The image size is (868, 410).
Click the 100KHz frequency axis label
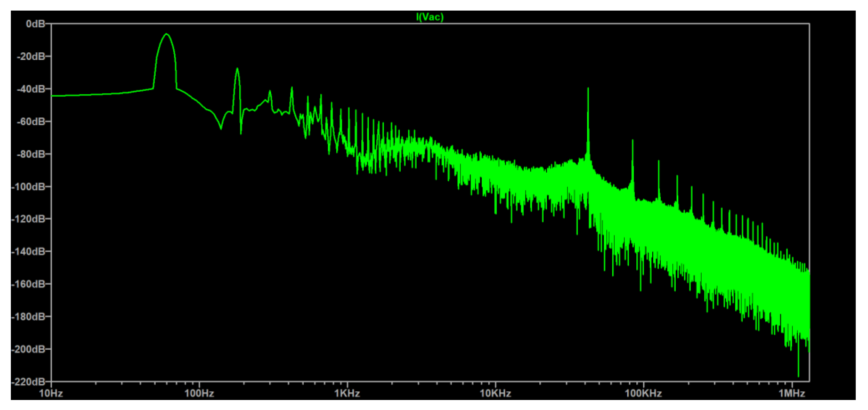pyautogui.click(x=643, y=393)
